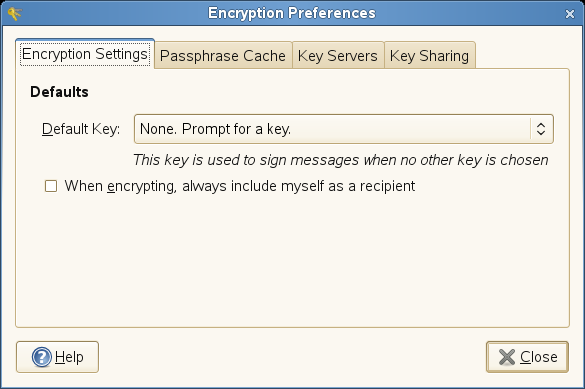Close the dialog using the title bar X
585x389 pixels.
[570, 14]
